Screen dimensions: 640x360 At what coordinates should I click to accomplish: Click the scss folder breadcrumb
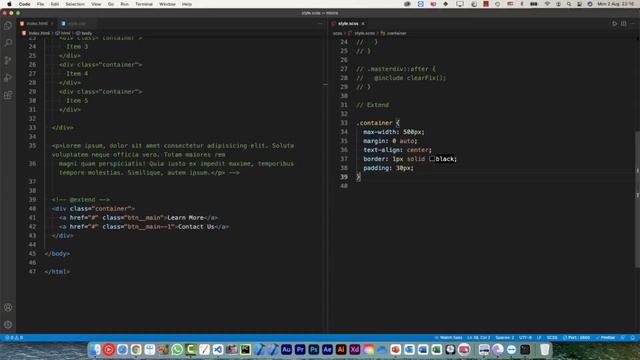click(338, 33)
